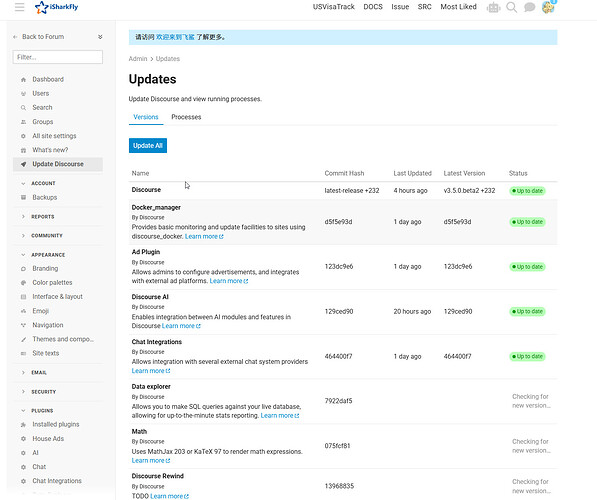Screen dimensions: 597x500
Task: Click the Users sidebar icon
Action: 23,94
